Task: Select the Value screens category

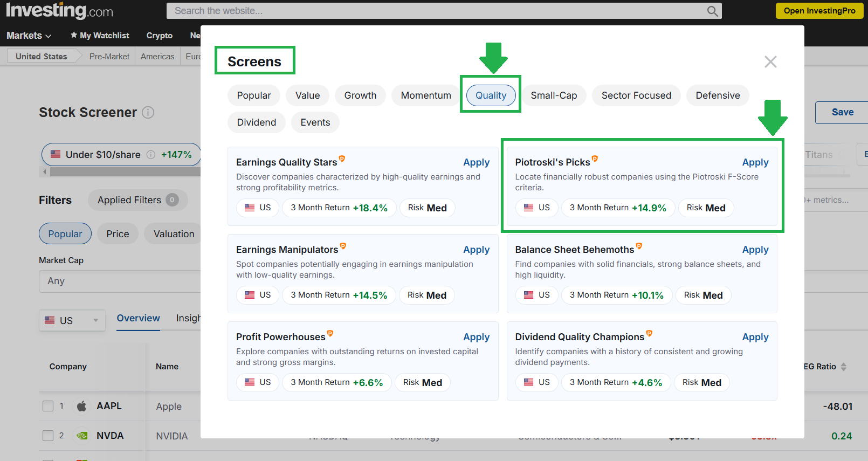Action: (308, 95)
